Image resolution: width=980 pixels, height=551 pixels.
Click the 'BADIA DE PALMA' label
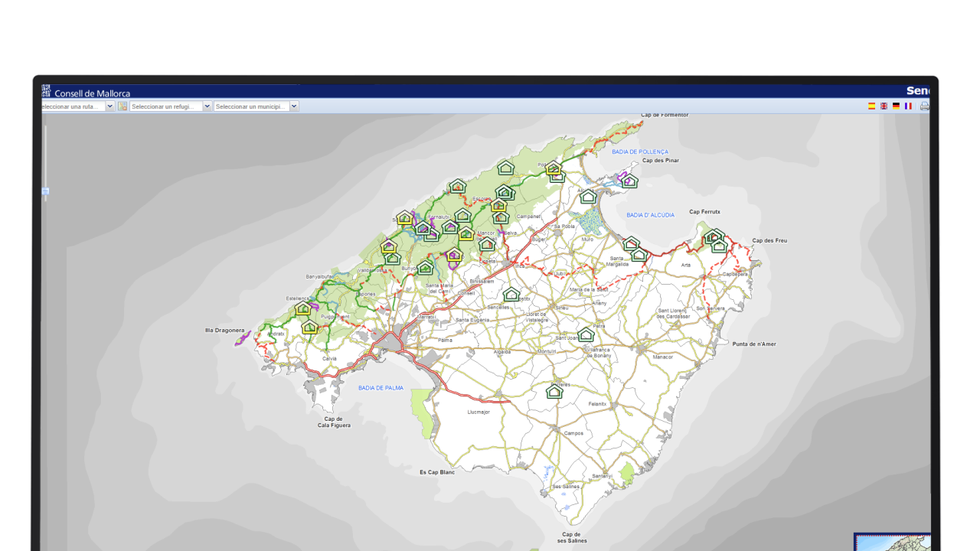(381, 388)
